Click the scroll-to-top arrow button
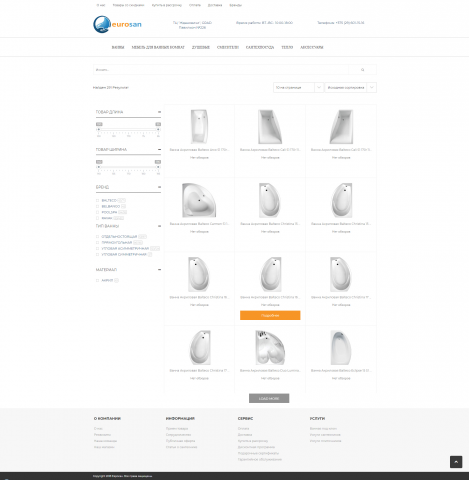 (x=456, y=462)
